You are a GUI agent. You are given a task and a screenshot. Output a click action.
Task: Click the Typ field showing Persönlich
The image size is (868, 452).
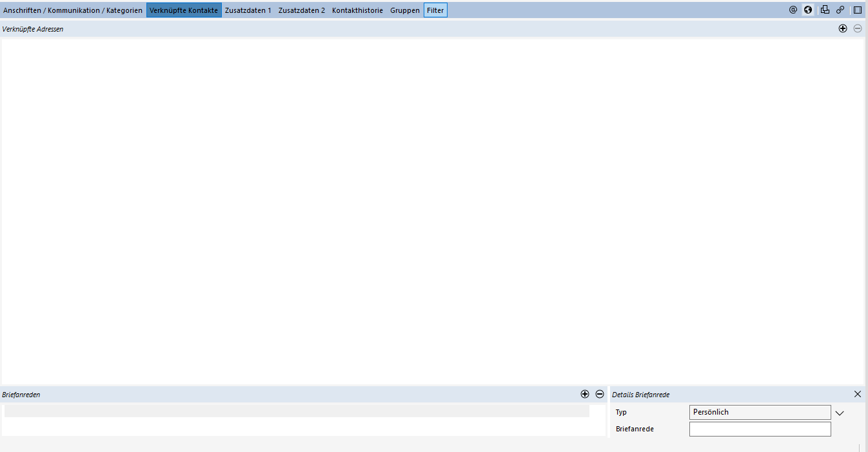point(760,412)
